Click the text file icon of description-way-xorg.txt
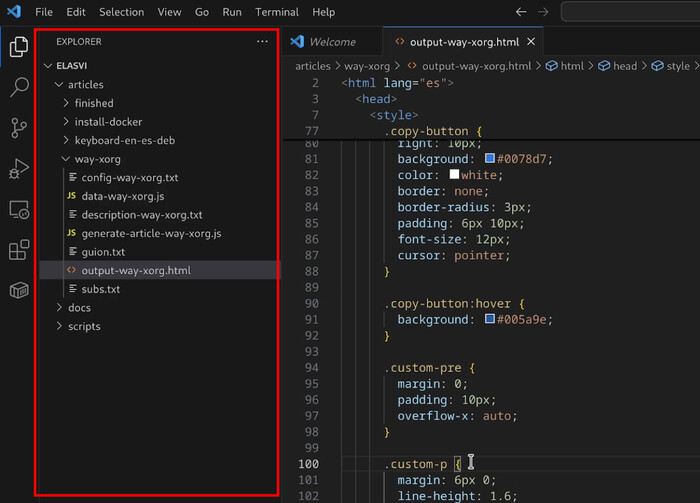This screenshot has width=700, height=503. (x=72, y=214)
